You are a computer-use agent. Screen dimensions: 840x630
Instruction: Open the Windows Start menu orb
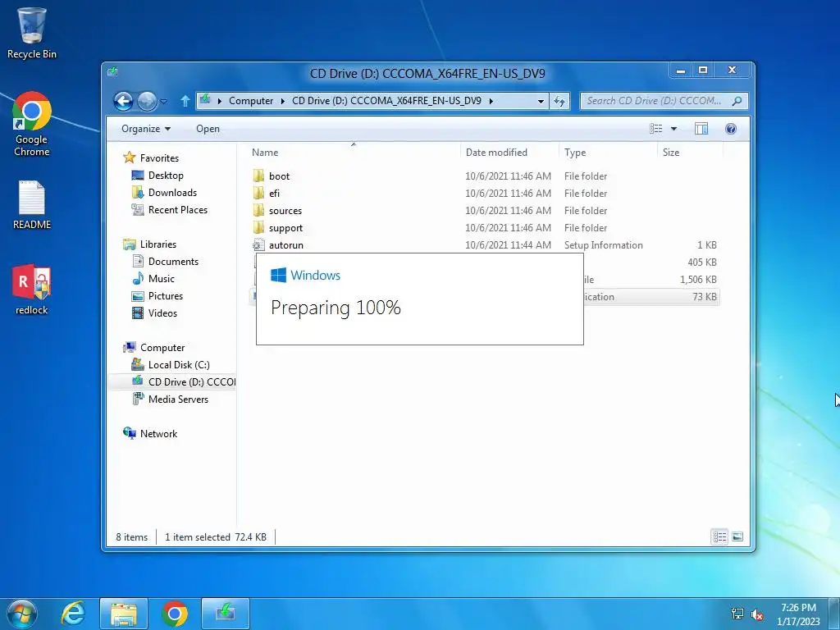point(22,614)
